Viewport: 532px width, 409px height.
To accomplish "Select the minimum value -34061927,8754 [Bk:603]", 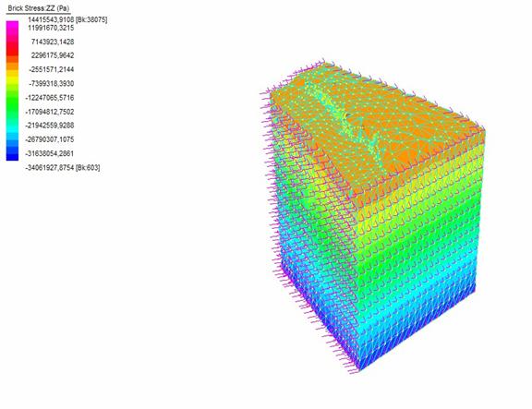I will 63,167.
